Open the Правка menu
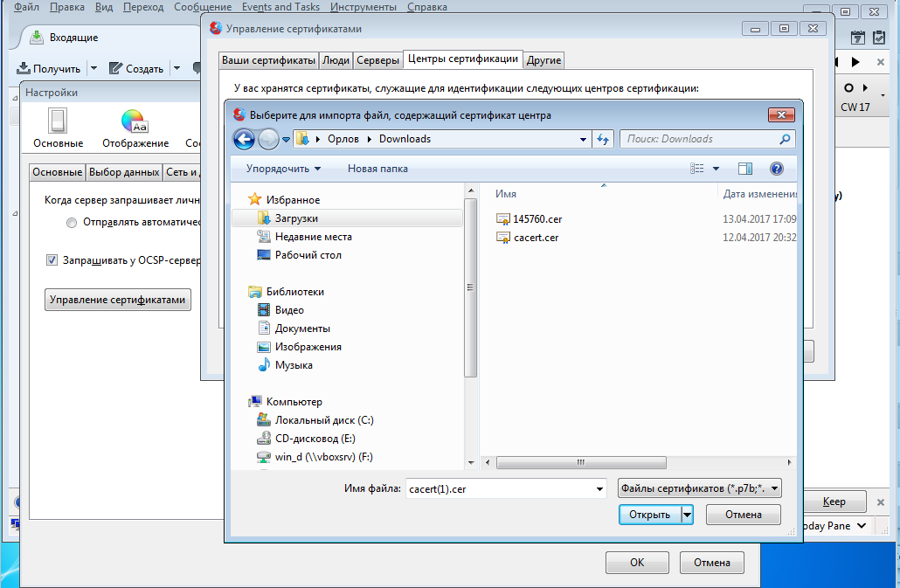The image size is (900, 588). (67, 7)
